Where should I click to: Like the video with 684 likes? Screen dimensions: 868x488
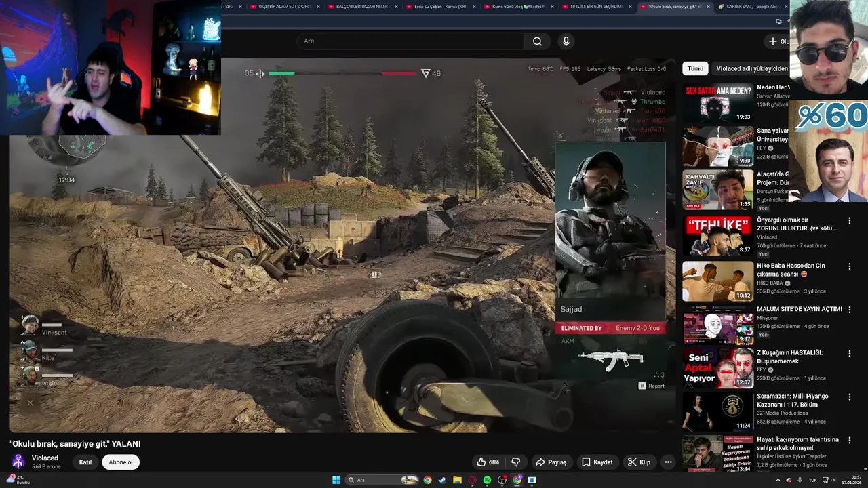click(x=488, y=462)
